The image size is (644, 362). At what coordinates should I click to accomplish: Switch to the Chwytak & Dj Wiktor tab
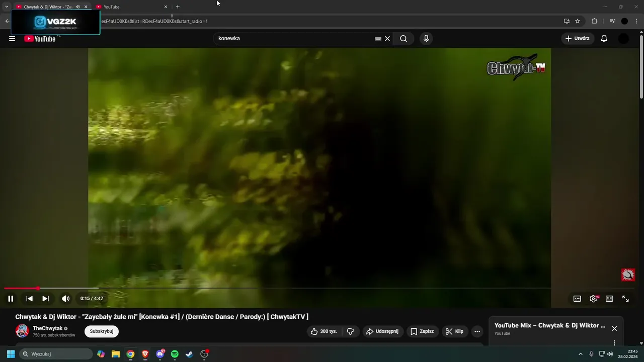pyautogui.click(x=48, y=7)
